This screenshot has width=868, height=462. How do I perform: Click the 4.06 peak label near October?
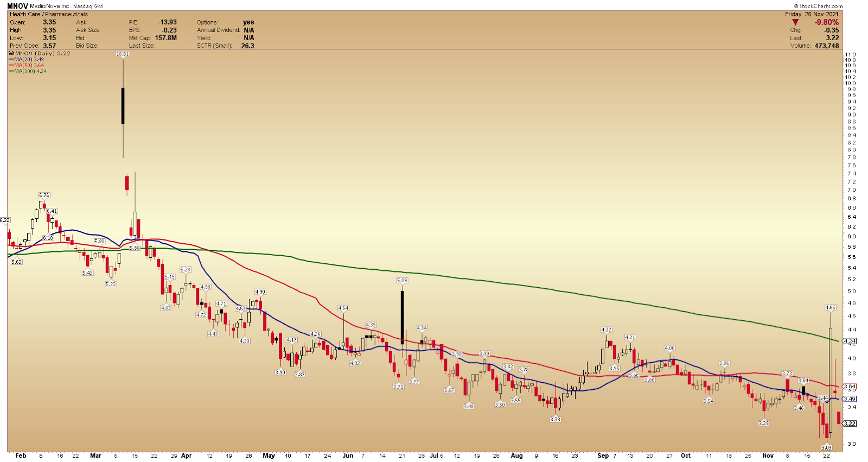669,348
